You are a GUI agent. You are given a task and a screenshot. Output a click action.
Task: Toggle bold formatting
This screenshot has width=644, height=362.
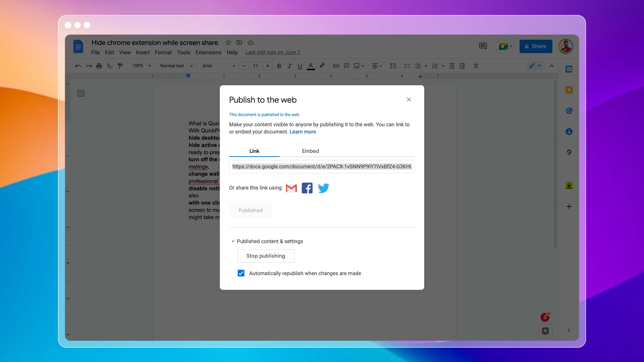pos(279,66)
